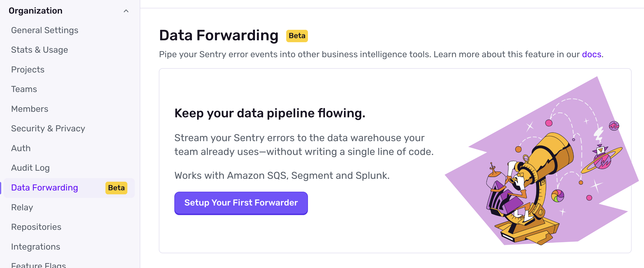Open Security & Privacy settings
Image resolution: width=644 pixels, height=268 pixels.
tap(48, 128)
